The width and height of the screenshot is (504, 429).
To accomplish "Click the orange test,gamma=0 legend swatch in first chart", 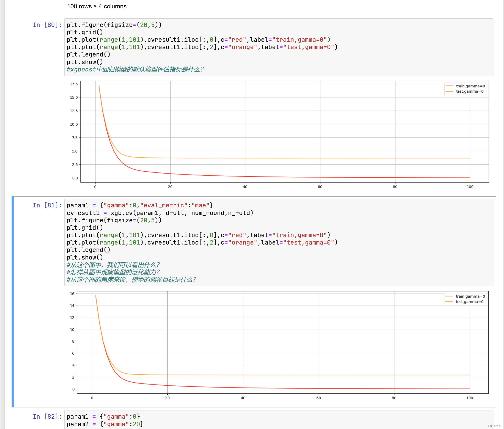I will [450, 91].
